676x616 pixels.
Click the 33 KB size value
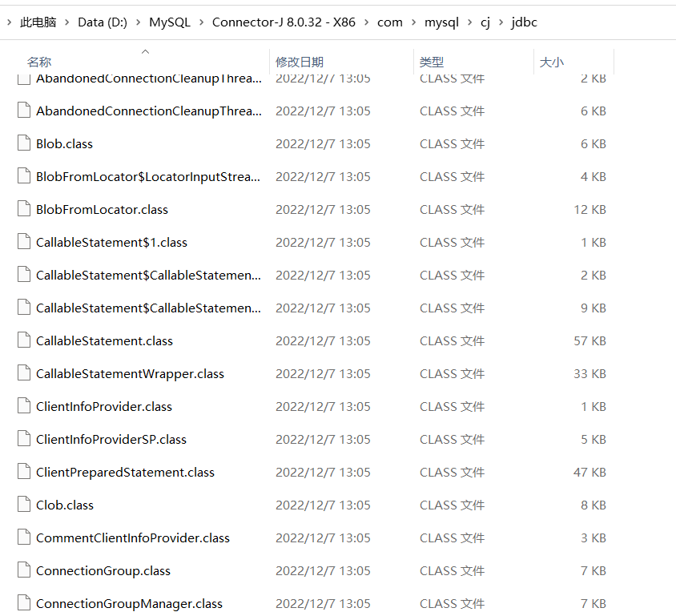tap(589, 373)
